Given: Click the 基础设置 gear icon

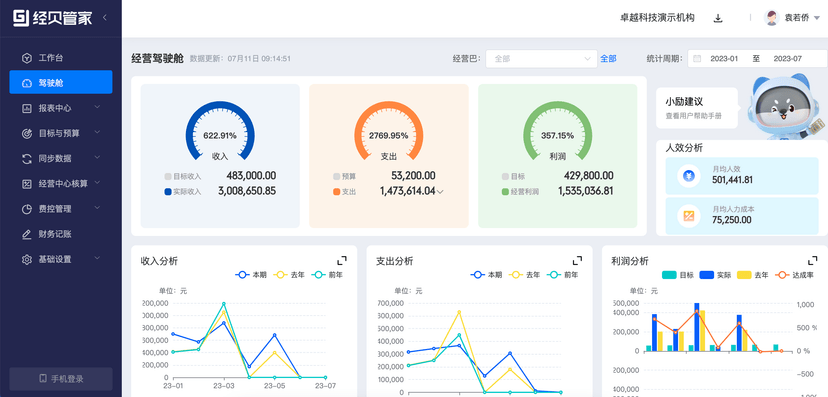Looking at the screenshot, I should click(x=26, y=259).
